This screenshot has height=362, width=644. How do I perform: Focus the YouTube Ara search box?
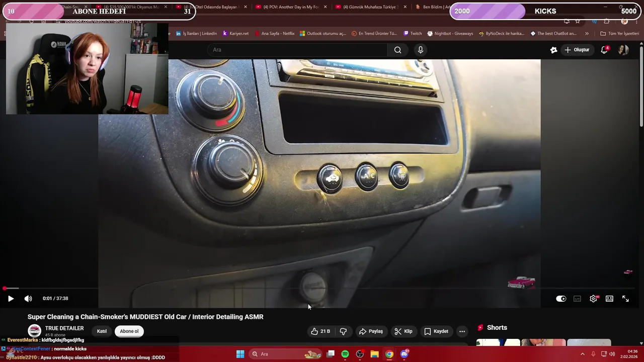pos(297,50)
